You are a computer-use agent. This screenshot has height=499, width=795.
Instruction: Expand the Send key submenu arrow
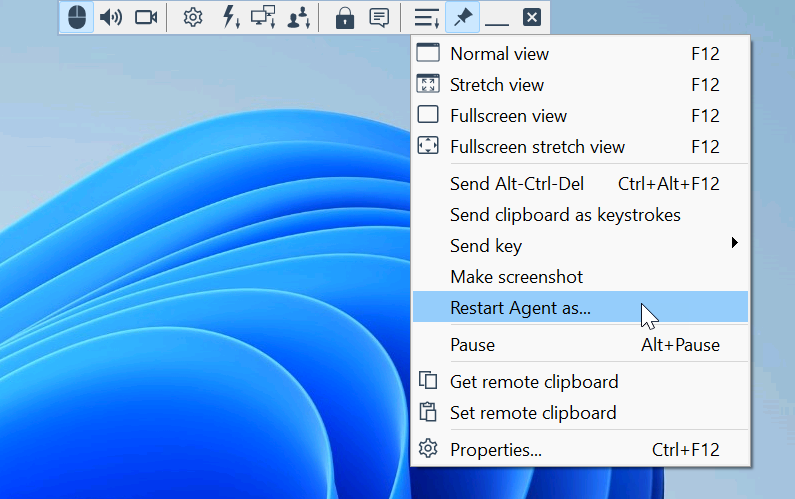[x=735, y=243]
